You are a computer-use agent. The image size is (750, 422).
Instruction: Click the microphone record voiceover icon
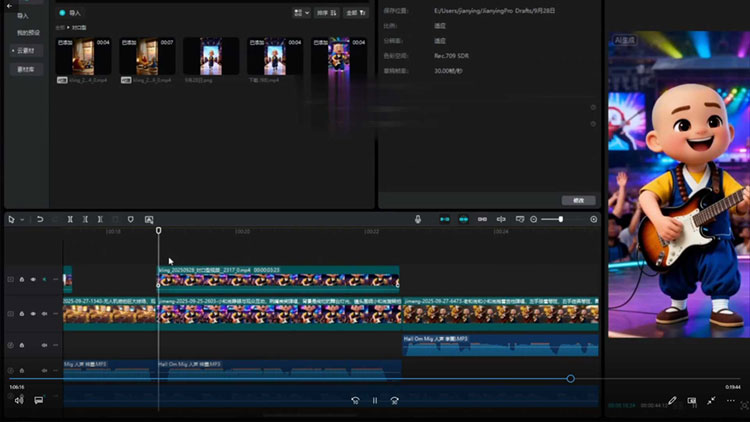(418, 219)
